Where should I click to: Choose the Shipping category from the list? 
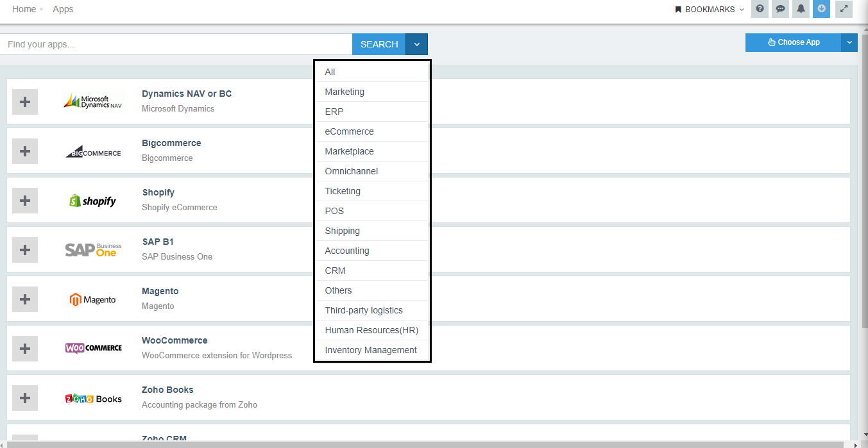(342, 230)
